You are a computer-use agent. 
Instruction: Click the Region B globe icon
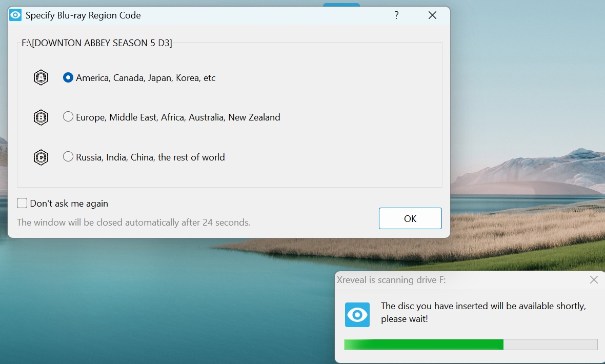coord(41,117)
